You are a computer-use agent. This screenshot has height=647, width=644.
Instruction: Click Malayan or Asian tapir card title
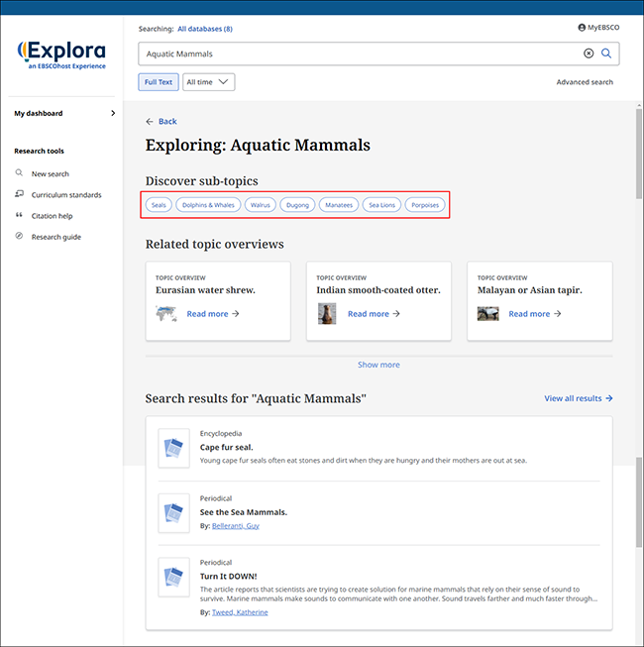[530, 290]
